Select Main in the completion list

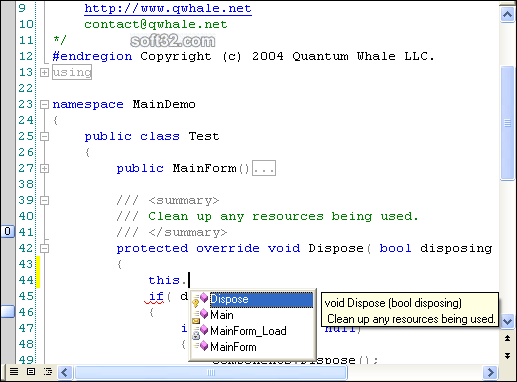point(222,315)
